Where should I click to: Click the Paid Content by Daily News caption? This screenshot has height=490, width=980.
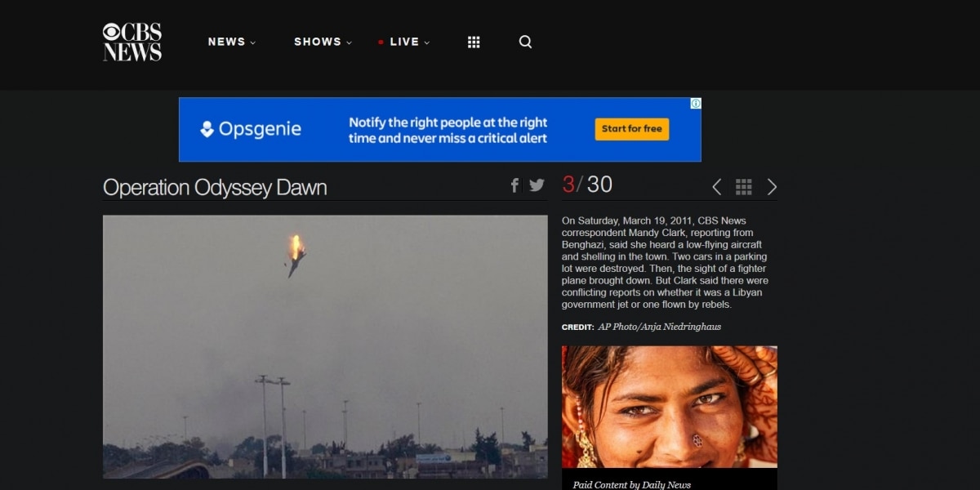(x=631, y=484)
